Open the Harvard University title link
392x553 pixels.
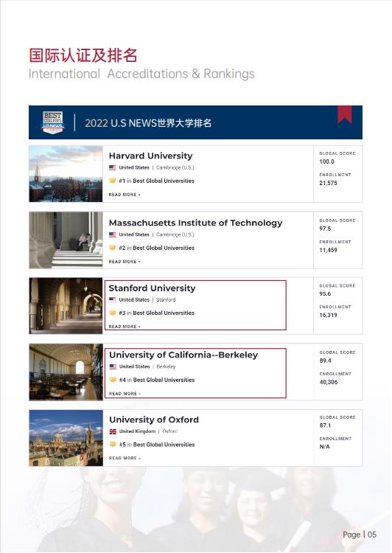click(x=151, y=156)
